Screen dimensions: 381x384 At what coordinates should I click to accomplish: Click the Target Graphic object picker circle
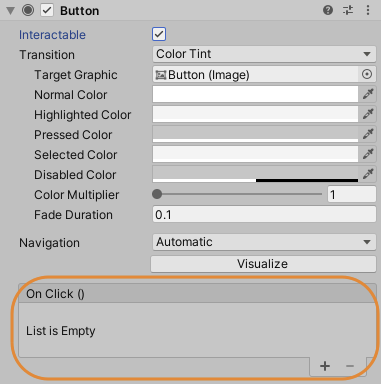(x=367, y=74)
